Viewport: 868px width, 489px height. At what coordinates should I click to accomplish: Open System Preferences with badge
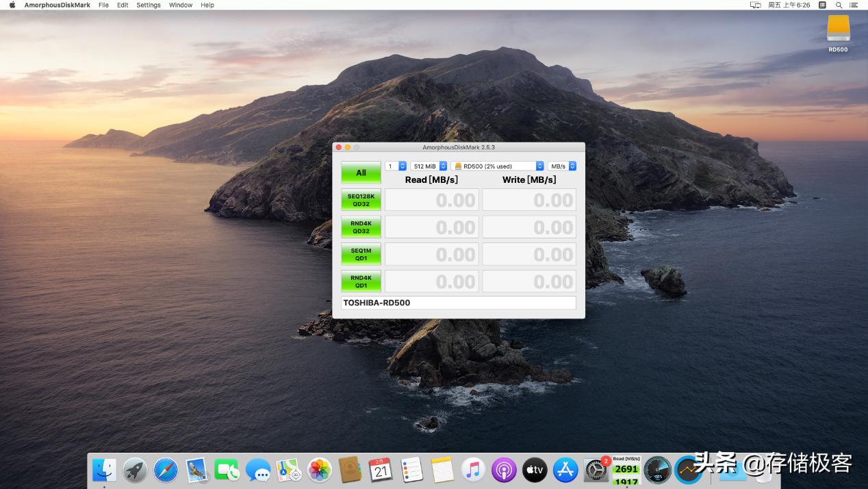pyautogui.click(x=596, y=471)
